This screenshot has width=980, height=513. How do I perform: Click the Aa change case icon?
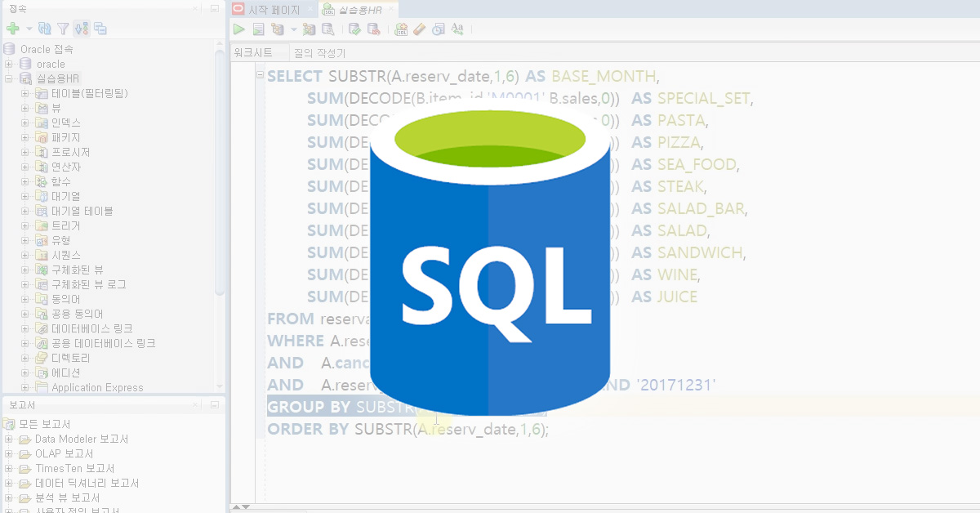point(457,29)
